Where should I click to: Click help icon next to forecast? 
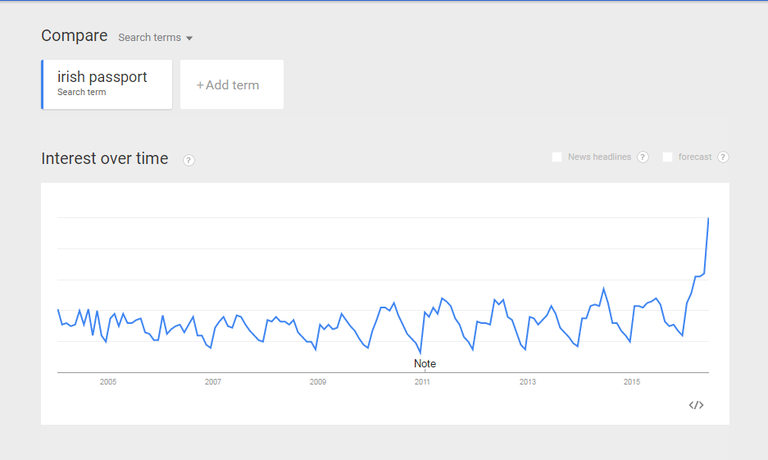(x=723, y=157)
